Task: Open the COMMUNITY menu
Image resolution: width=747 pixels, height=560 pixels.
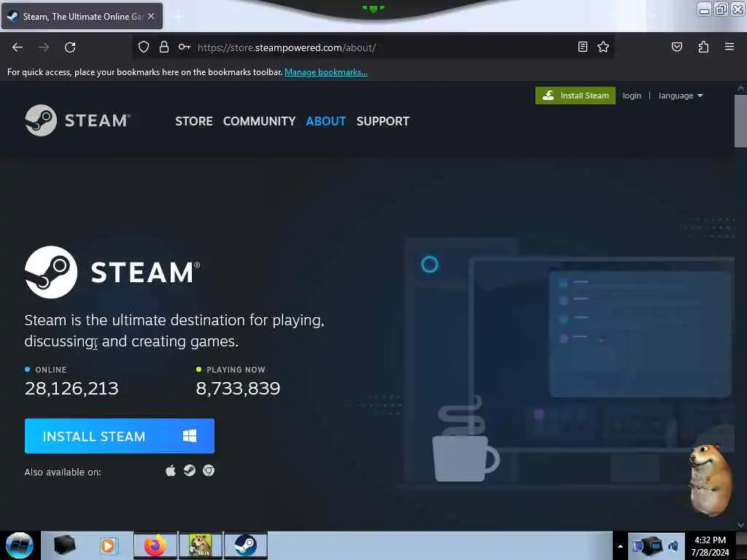Action: 259,122
